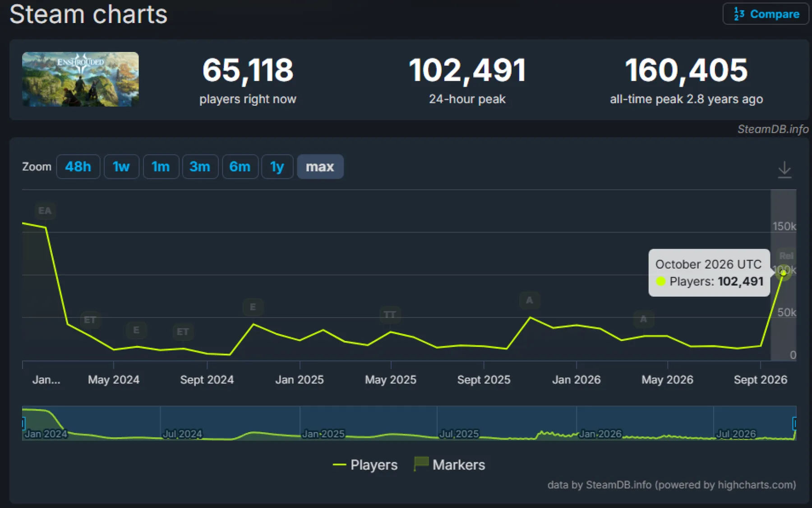Grab the left navigator range handle

(x=23, y=423)
